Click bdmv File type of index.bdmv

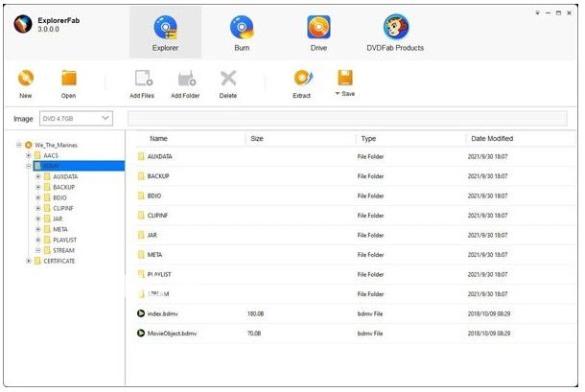[x=370, y=313]
